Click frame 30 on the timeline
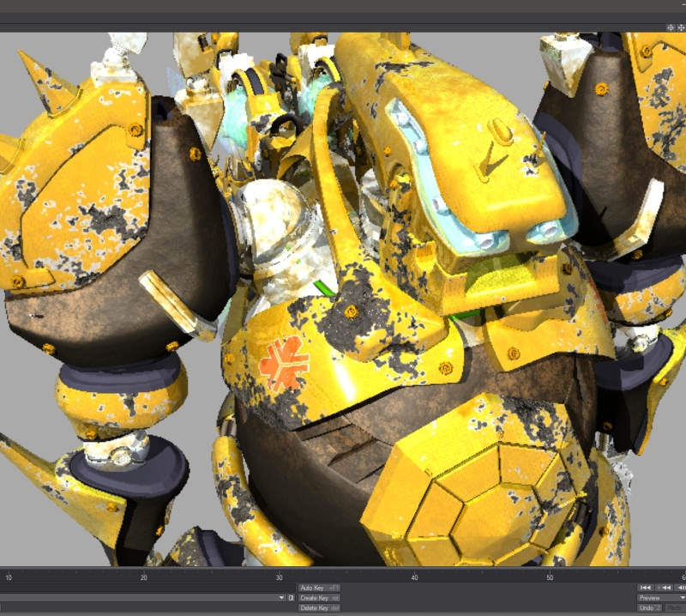Image resolution: width=686 pixels, height=616 pixels. (280, 577)
